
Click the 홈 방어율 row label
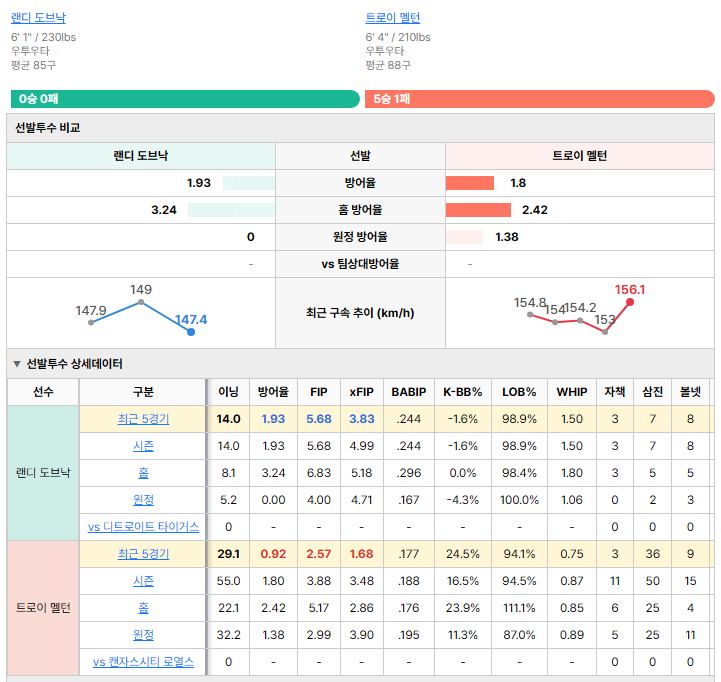click(x=360, y=210)
